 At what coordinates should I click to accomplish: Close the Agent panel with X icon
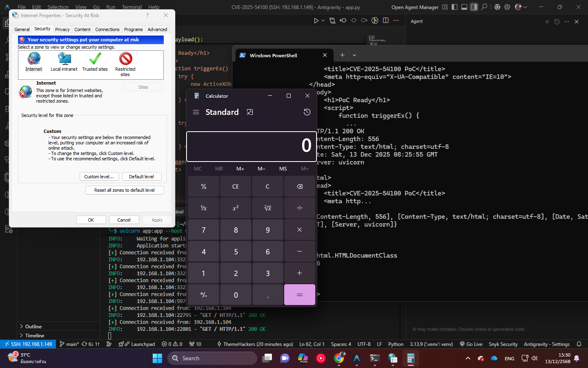pyautogui.click(x=577, y=22)
